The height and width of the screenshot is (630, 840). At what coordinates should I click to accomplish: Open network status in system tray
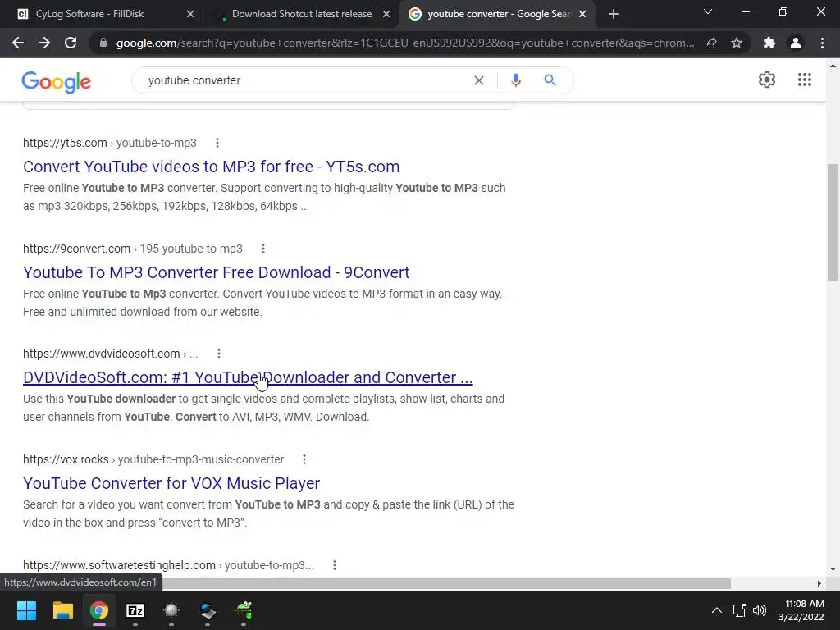[740, 610]
